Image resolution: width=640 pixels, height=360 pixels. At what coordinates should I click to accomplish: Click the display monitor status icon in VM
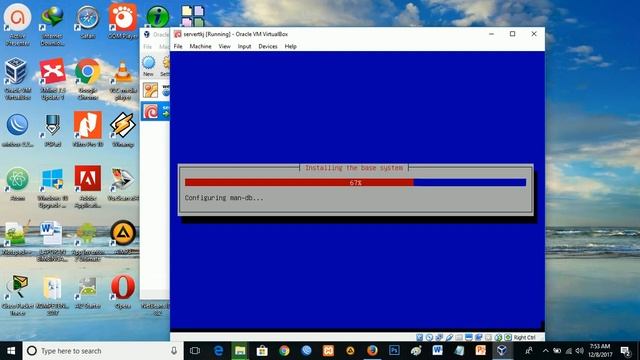point(469,338)
